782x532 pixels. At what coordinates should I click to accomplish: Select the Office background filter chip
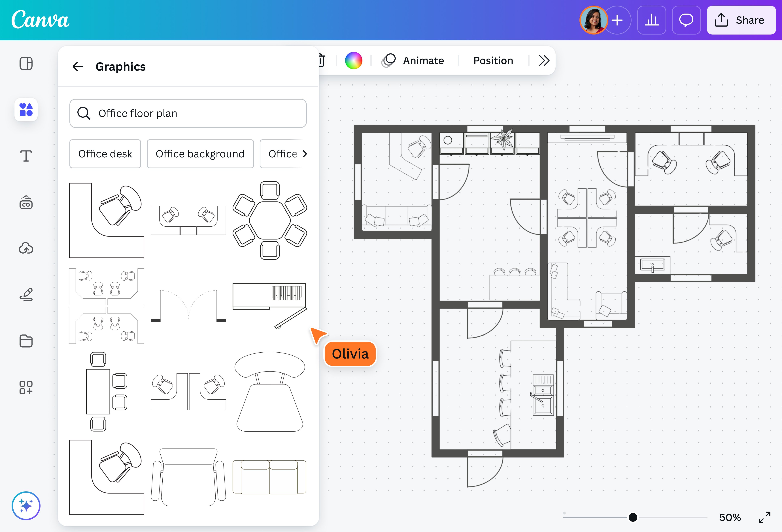click(x=200, y=154)
